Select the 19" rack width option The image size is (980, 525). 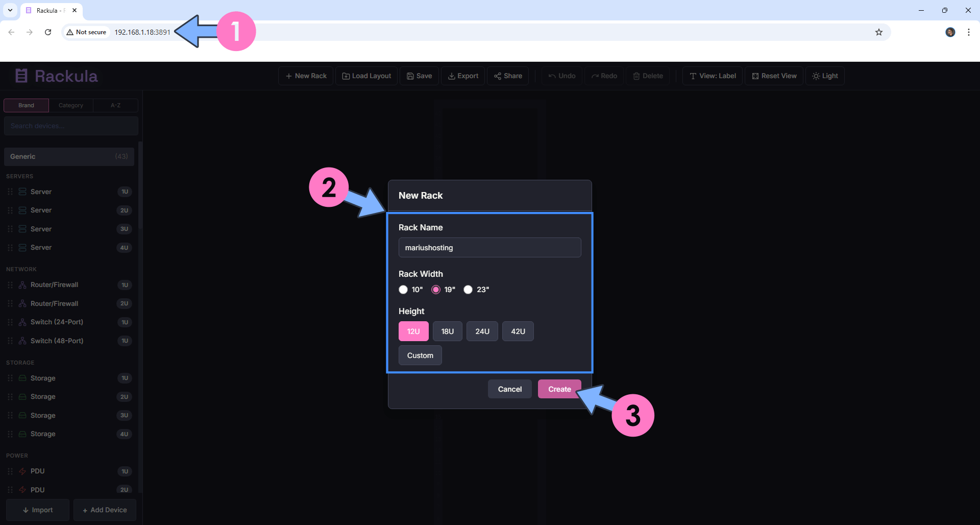click(x=436, y=290)
